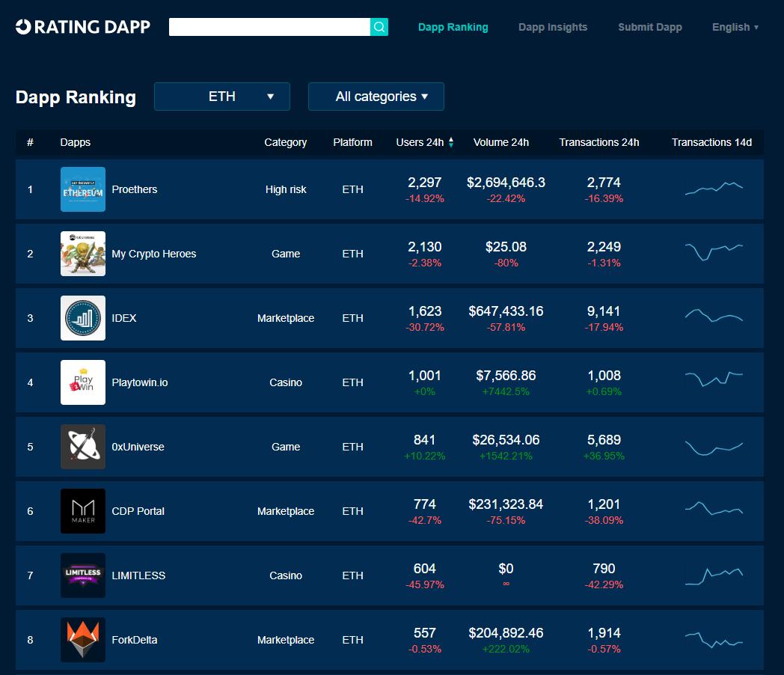Click CDP Portal transactions count 1,201

point(604,504)
